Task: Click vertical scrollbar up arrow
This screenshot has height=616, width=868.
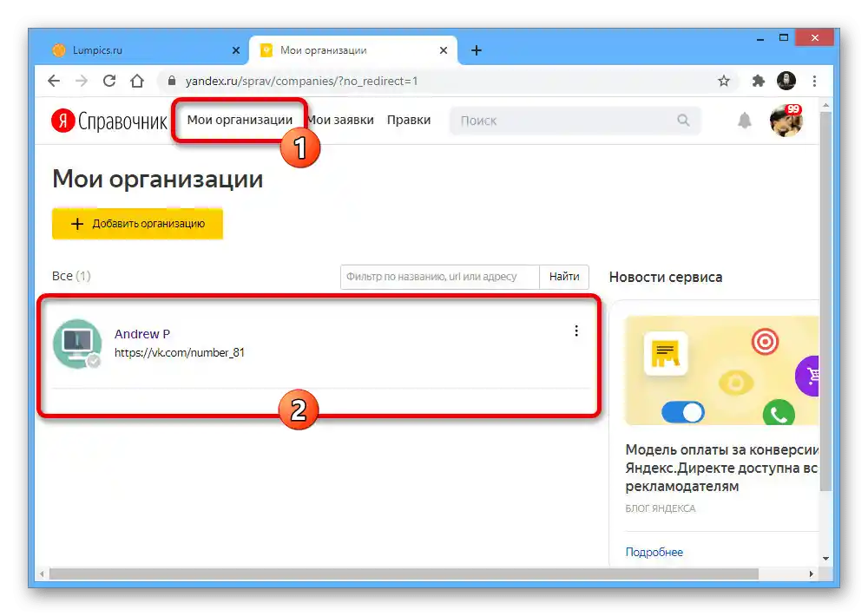Action: coord(825,105)
